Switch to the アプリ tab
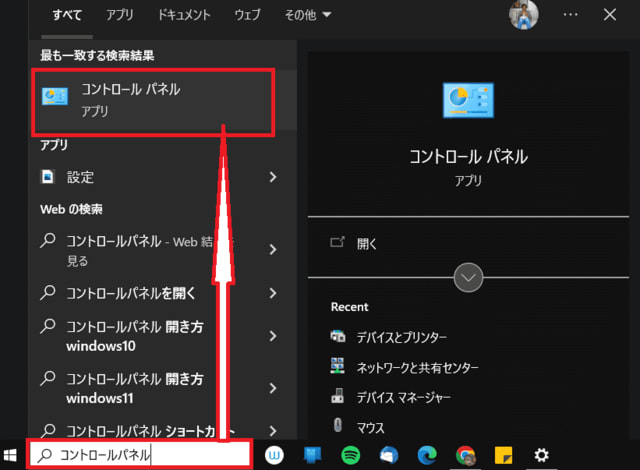This screenshot has width=640, height=470. [120, 15]
